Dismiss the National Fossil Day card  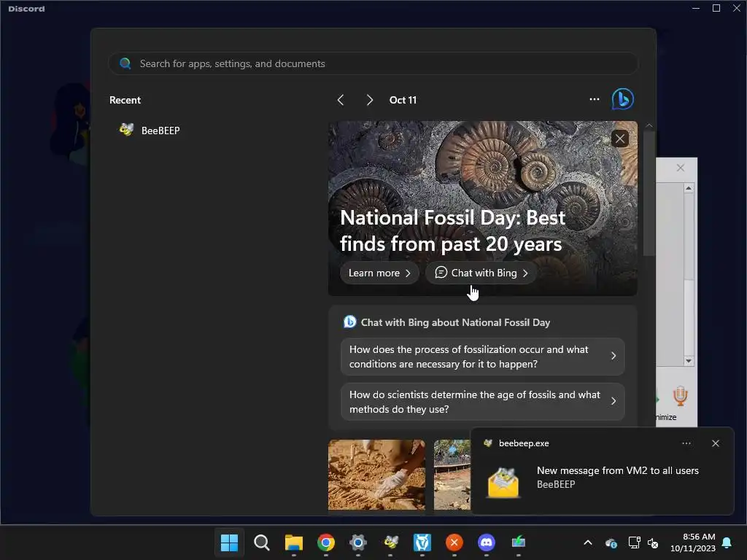pos(620,139)
